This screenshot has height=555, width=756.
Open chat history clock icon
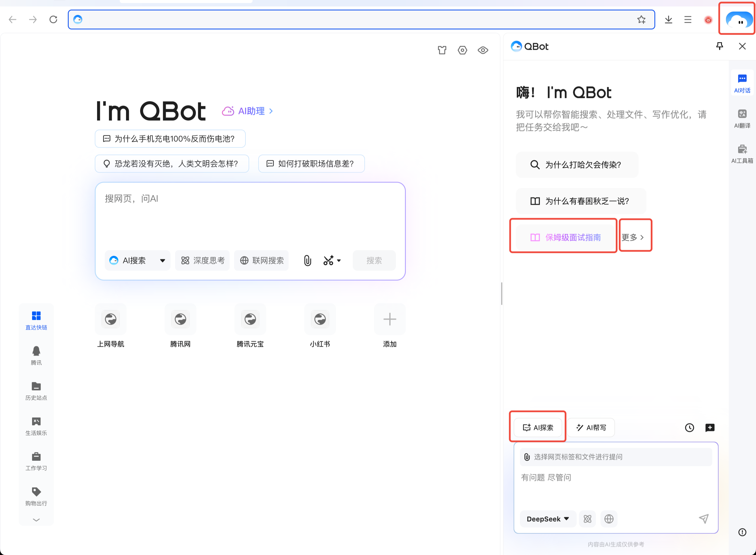tap(689, 427)
